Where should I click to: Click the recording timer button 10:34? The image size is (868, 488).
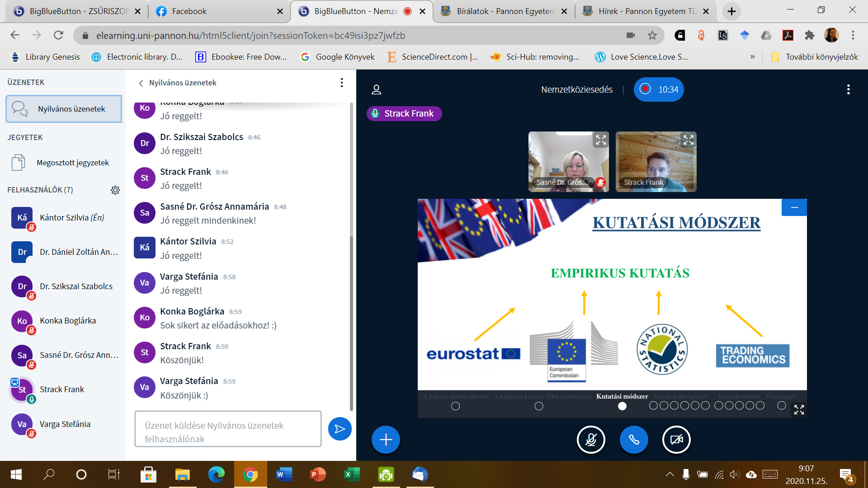point(659,89)
